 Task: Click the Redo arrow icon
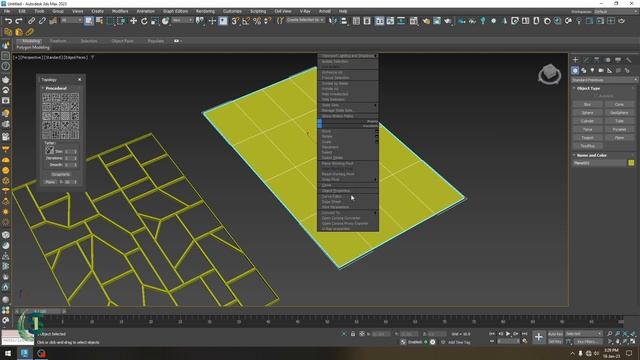click(x=19, y=21)
